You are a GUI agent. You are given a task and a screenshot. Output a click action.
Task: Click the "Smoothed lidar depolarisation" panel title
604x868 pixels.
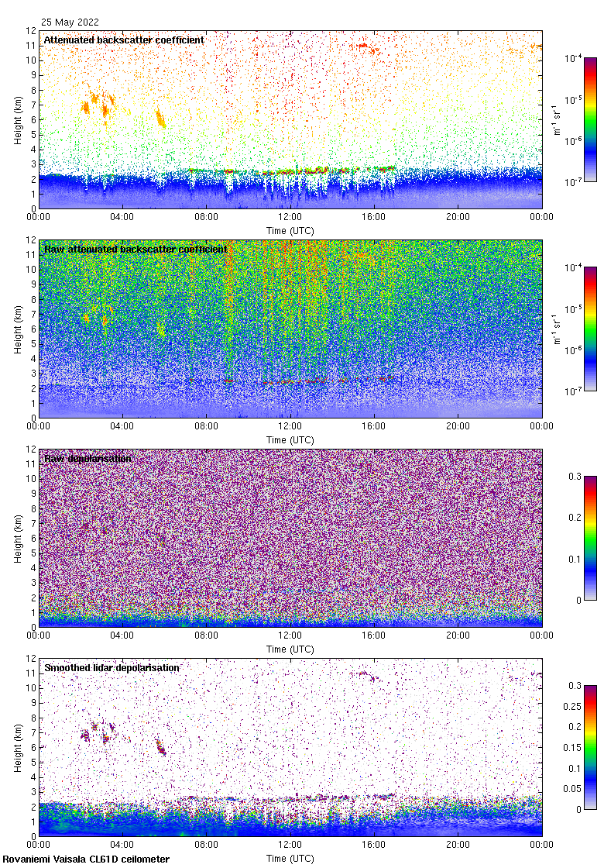(112, 667)
